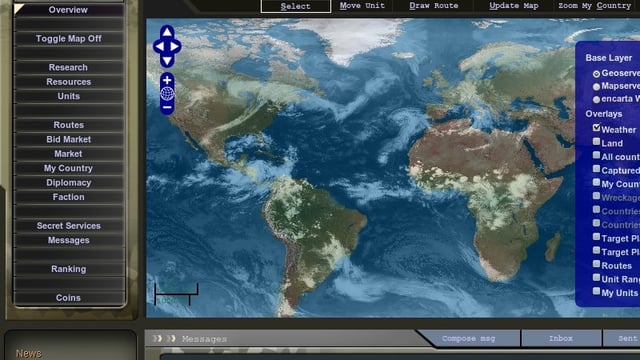Choose the Select map tool
Image resolution: width=640 pixels, height=360 pixels.
click(x=296, y=6)
